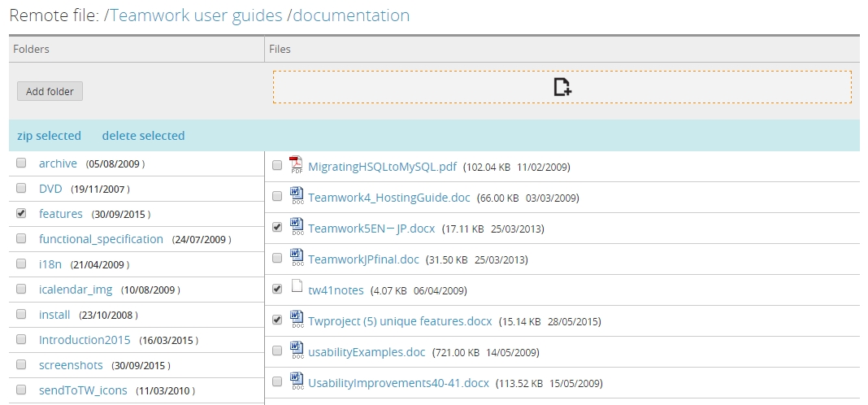Image resolution: width=868 pixels, height=405 pixels.
Task: Open the functional_specification folder
Action: click(x=101, y=239)
